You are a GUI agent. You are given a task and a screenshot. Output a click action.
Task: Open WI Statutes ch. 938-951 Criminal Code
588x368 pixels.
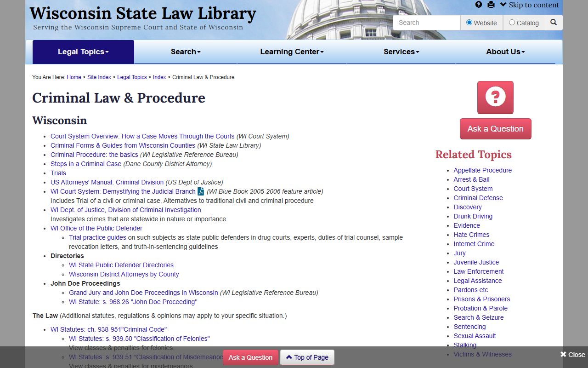(108, 329)
